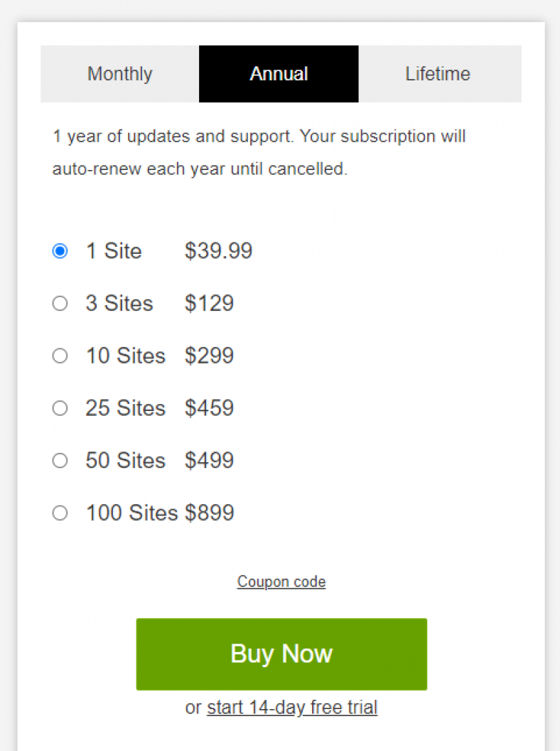
Task: Click the $129 price text
Action: pyautogui.click(x=209, y=303)
